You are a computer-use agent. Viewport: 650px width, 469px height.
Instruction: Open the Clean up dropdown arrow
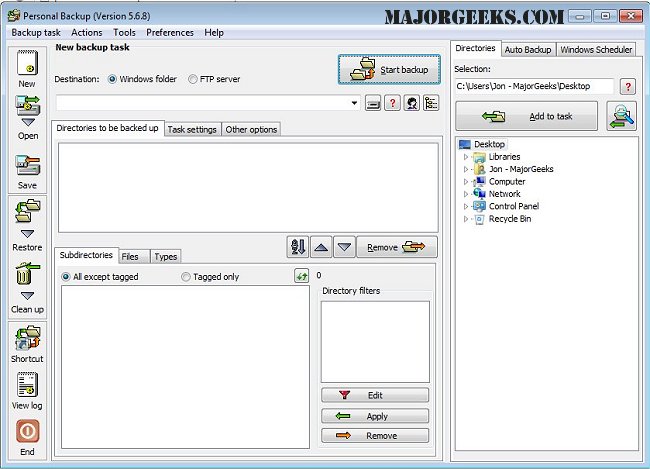click(27, 296)
